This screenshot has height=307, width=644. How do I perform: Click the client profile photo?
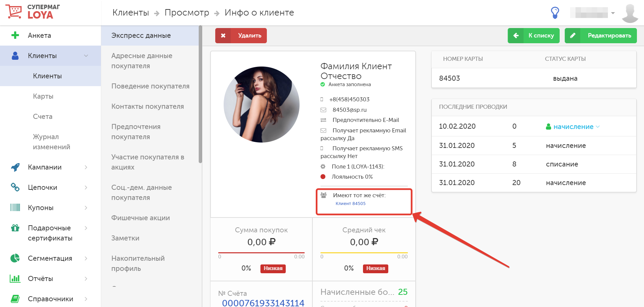click(261, 104)
